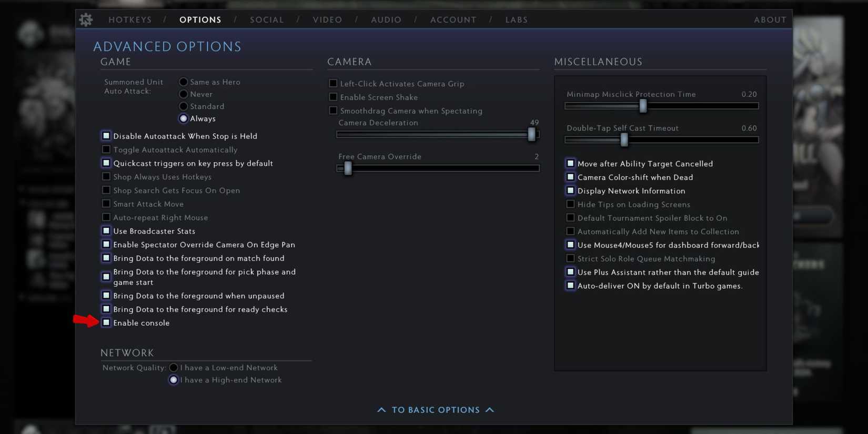The image size is (868, 434).
Task: Toggle Disable Autoattack When Stop is Held
Action: tap(106, 136)
